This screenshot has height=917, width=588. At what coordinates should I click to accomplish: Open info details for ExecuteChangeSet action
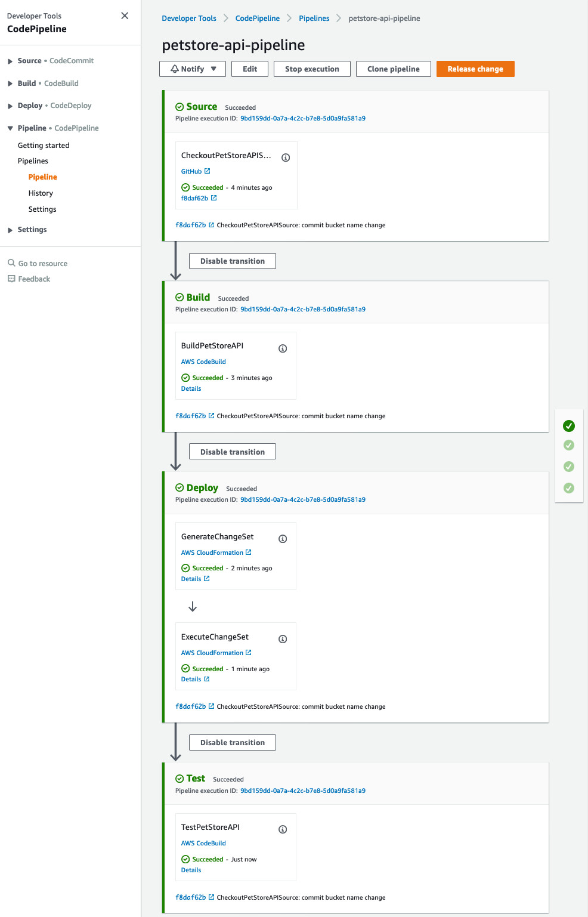tap(282, 638)
